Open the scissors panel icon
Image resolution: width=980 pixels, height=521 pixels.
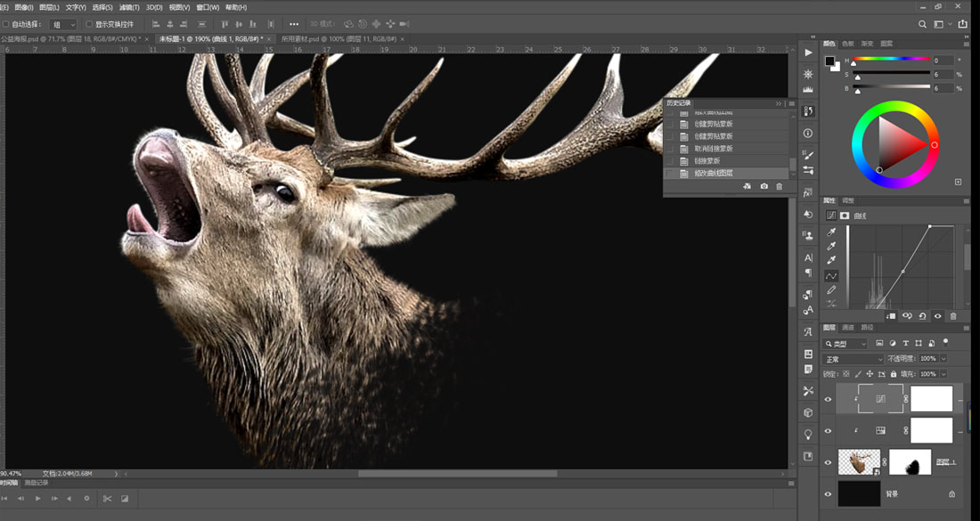click(809, 391)
